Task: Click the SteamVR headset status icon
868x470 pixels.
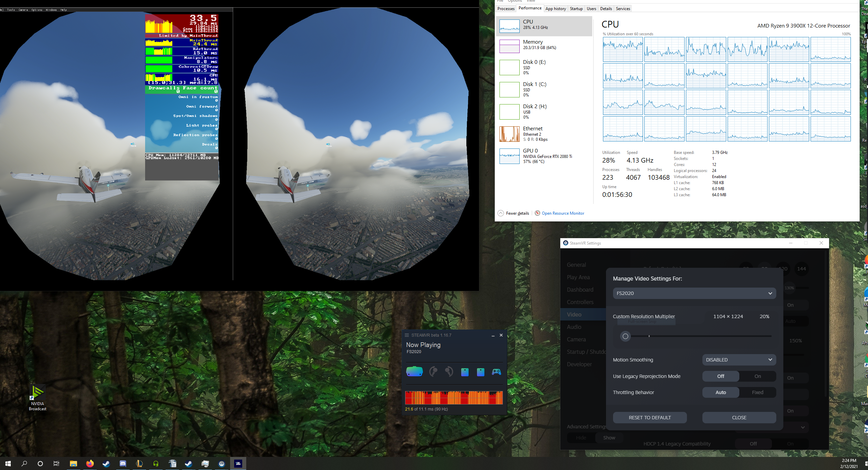Action: [x=414, y=371]
